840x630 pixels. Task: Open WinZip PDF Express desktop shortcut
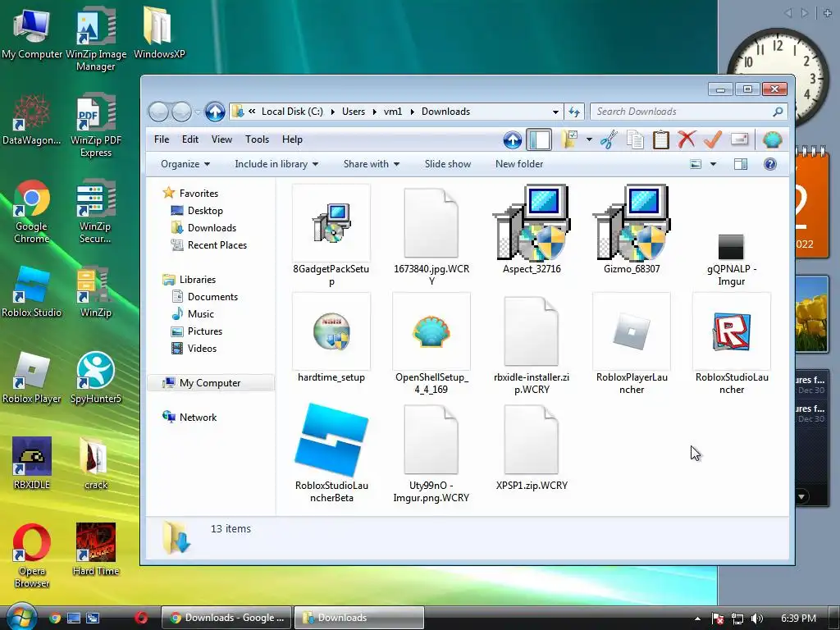pyautogui.click(x=96, y=126)
